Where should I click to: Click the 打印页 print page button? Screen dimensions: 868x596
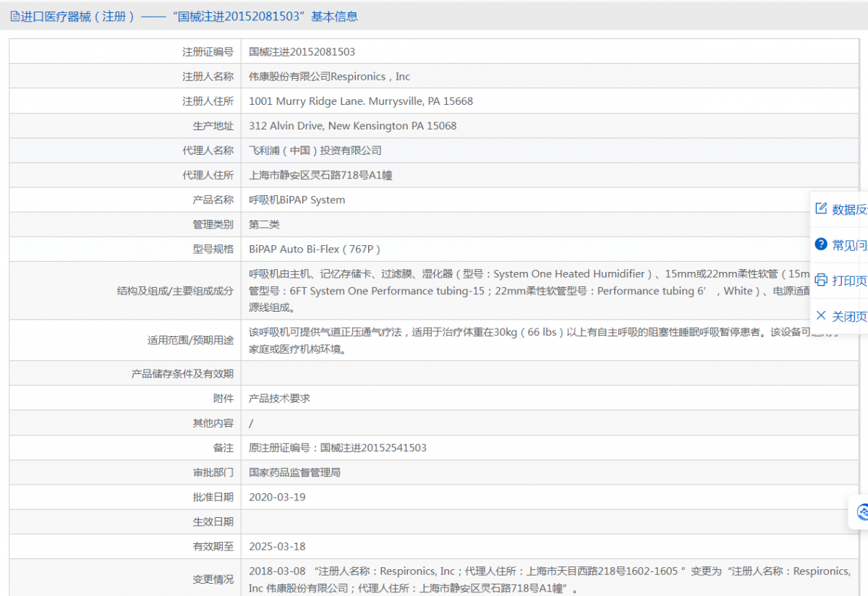pos(840,281)
